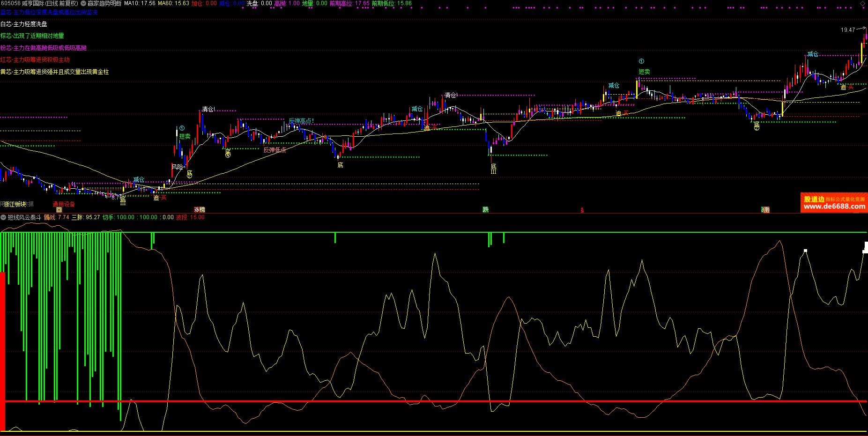
Task: Click the square info marker below 通用设备
Action: coord(59,210)
